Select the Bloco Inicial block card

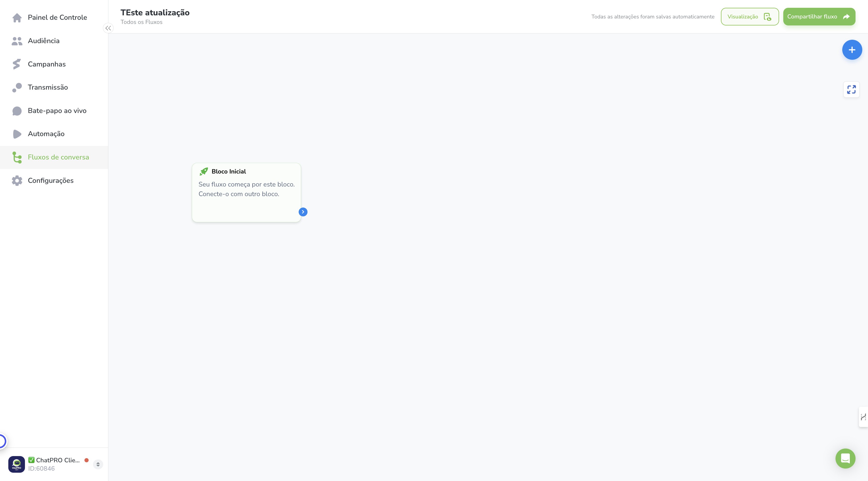click(246, 193)
